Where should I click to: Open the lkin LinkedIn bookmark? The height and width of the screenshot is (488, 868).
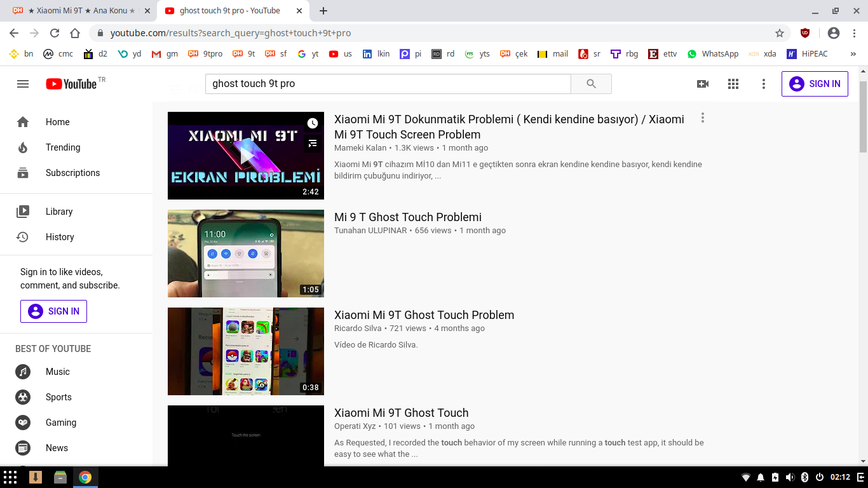[x=376, y=54]
